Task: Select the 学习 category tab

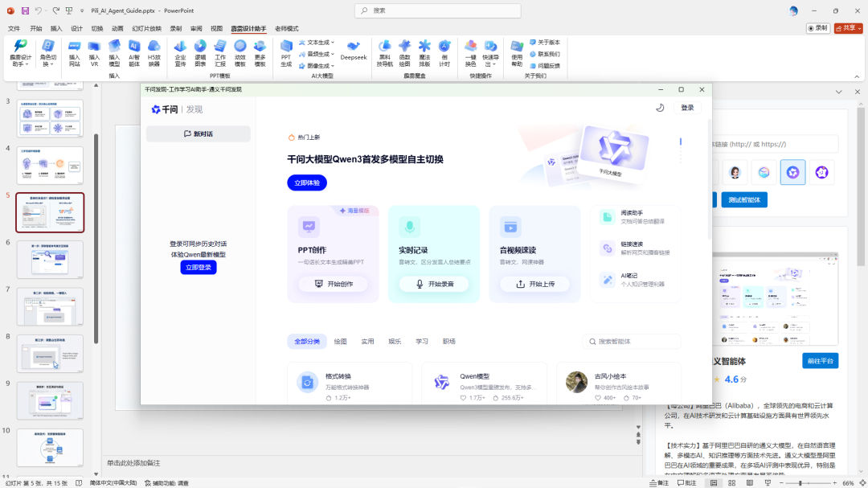Action: pos(422,341)
